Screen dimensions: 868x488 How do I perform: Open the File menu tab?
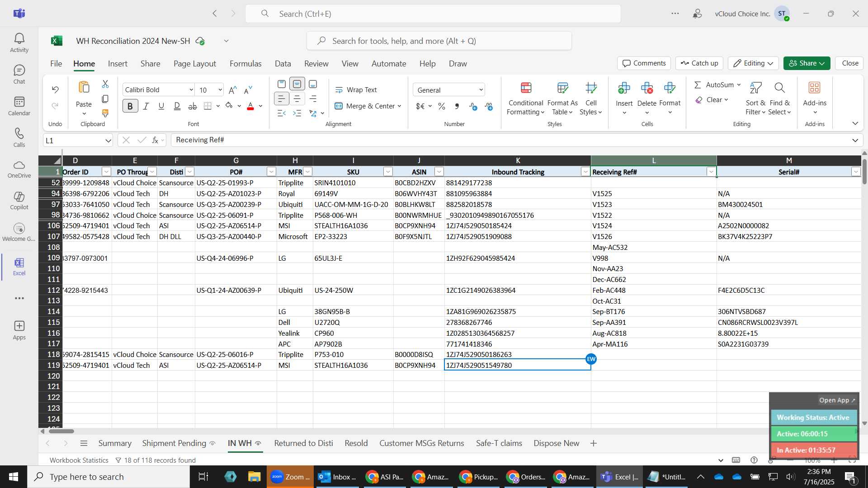pos(56,64)
